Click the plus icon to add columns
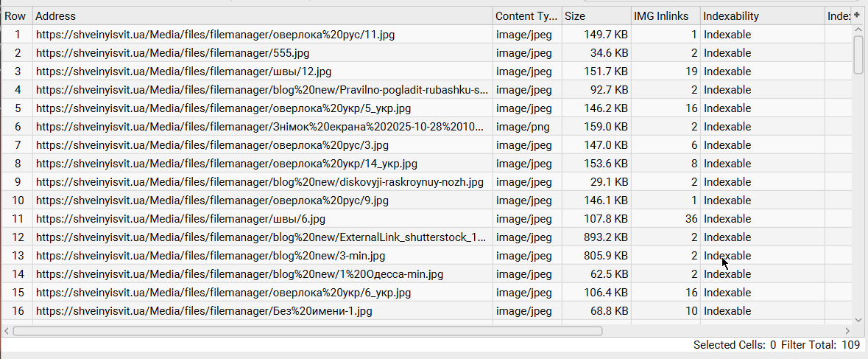The image size is (868, 359). (858, 15)
